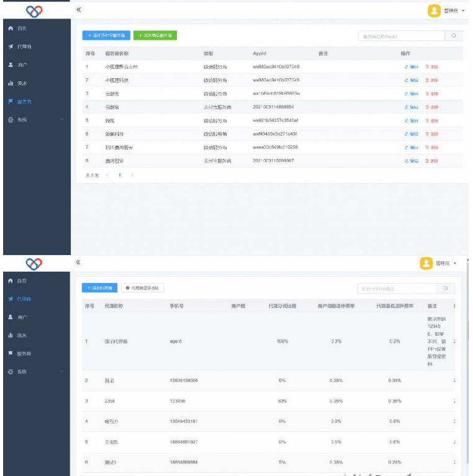Edit the service provider in row 5

412,120
